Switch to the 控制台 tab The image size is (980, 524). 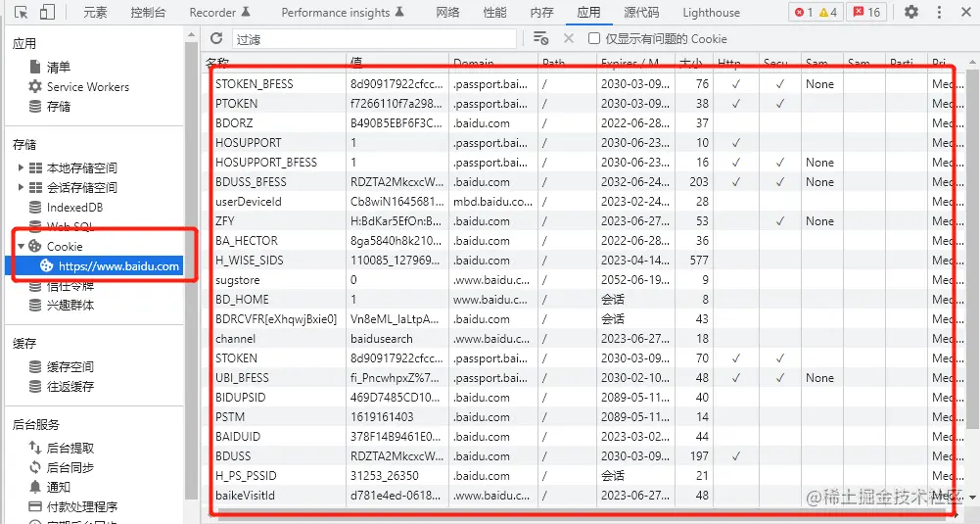coord(148,12)
